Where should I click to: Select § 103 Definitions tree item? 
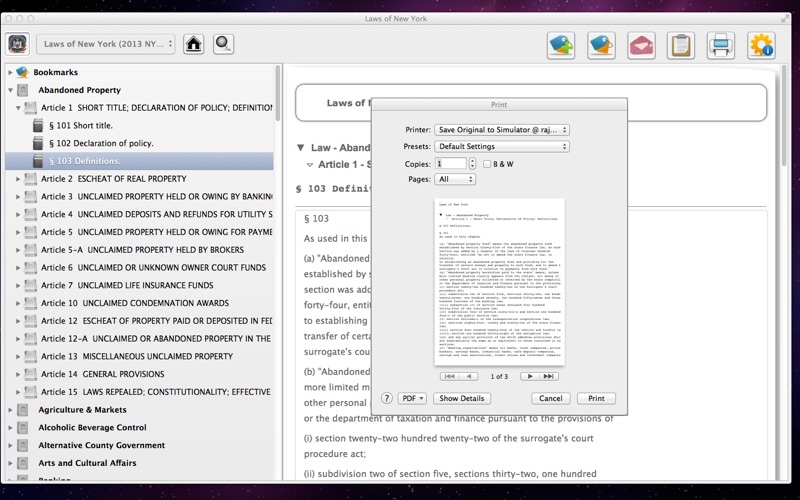(139, 161)
